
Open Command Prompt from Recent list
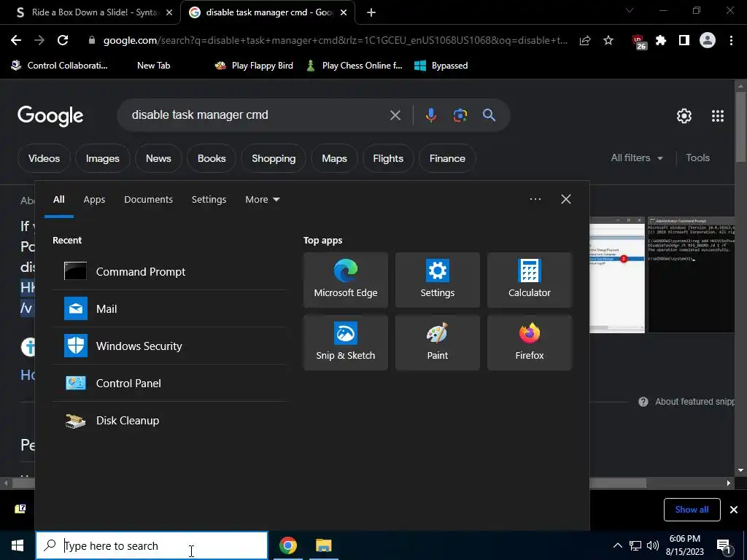point(169,271)
